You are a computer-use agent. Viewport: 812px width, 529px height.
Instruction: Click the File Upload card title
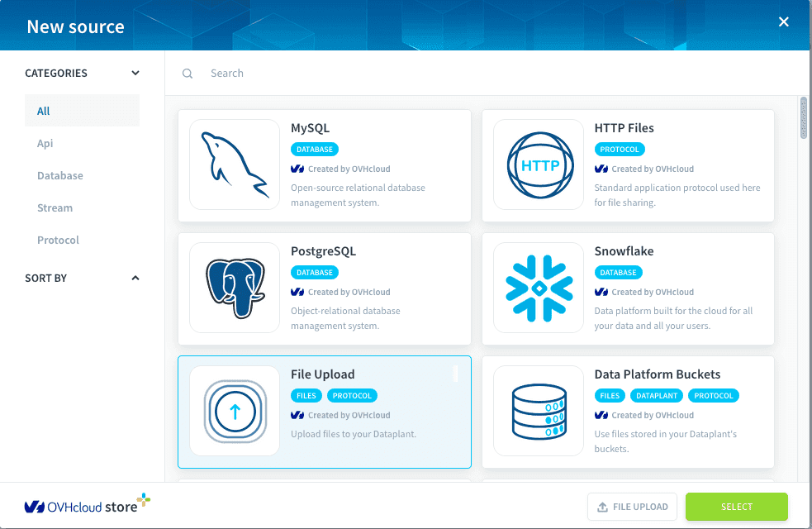[323, 374]
